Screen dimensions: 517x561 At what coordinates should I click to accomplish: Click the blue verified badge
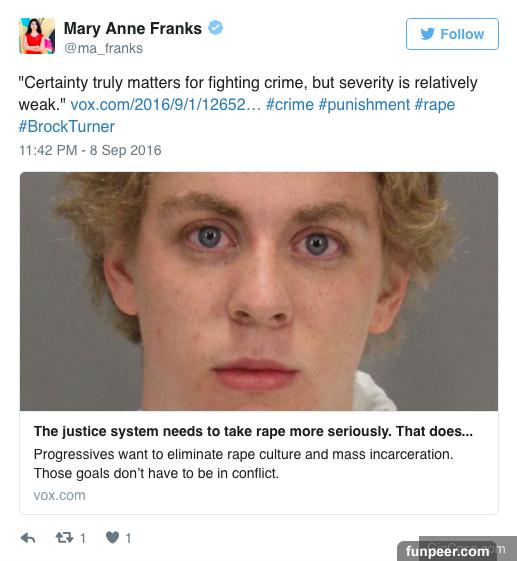pos(216,28)
